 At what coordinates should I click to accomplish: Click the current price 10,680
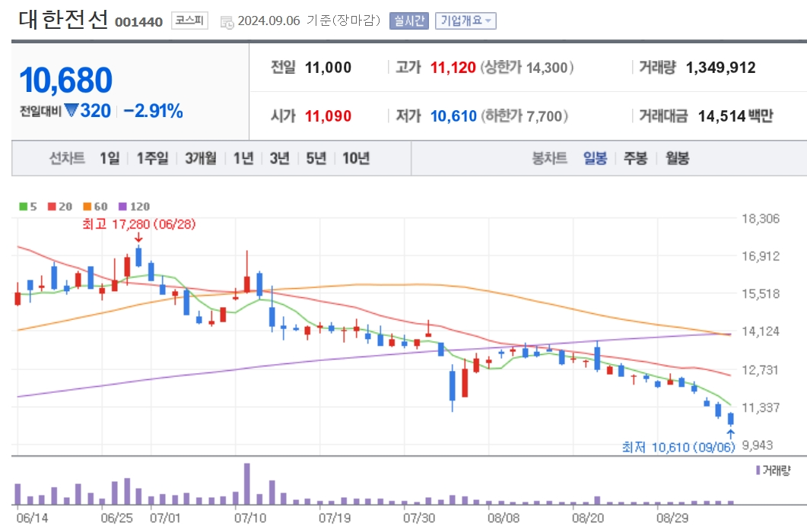(65, 81)
